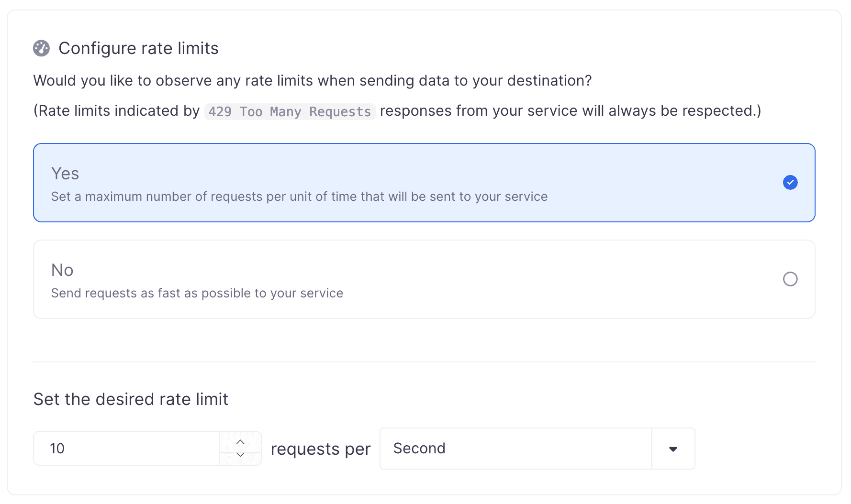The height and width of the screenshot is (504, 851).
Task: Click the Set the desired rate limit heading
Action: click(130, 399)
